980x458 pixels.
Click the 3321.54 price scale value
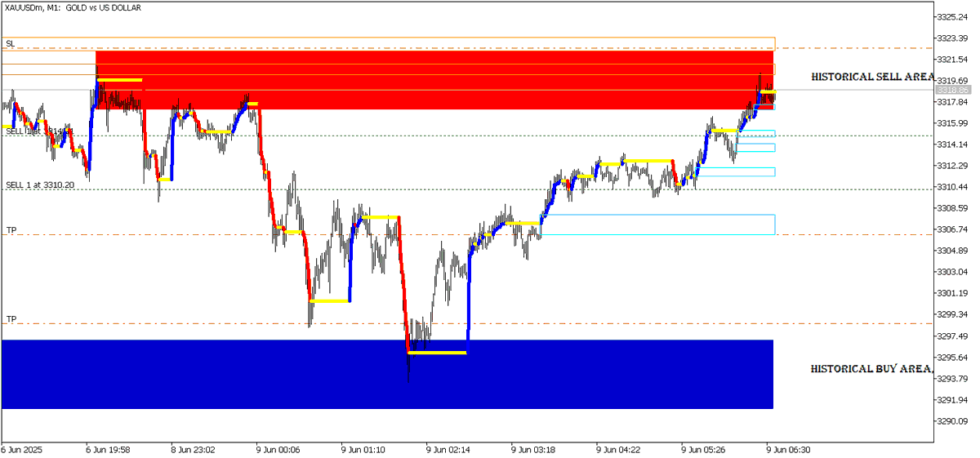[952, 60]
